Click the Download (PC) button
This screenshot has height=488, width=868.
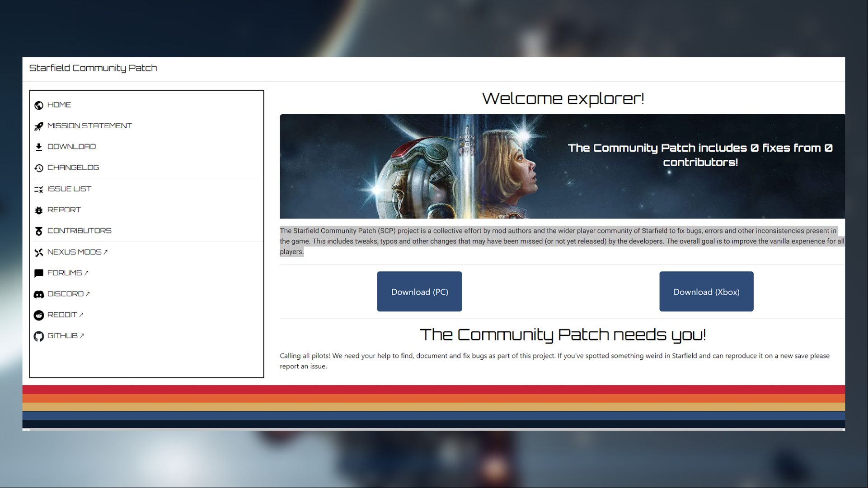tap(419, 292)
